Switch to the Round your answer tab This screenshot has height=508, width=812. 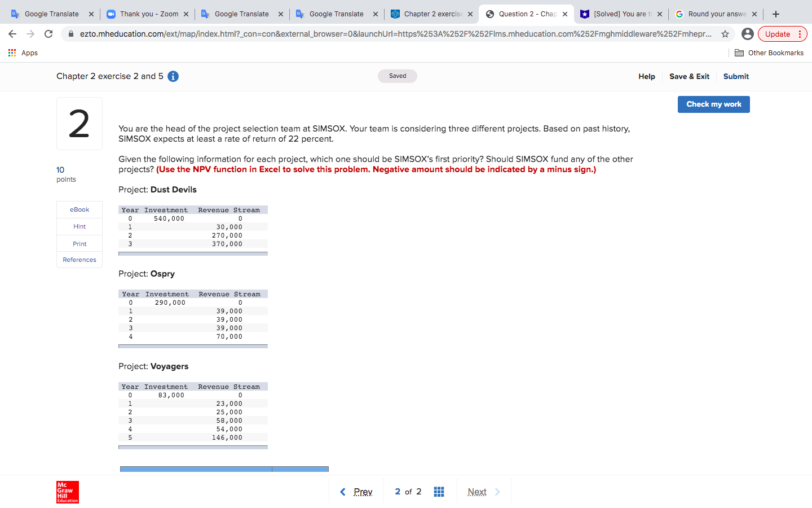click(717, 14)
